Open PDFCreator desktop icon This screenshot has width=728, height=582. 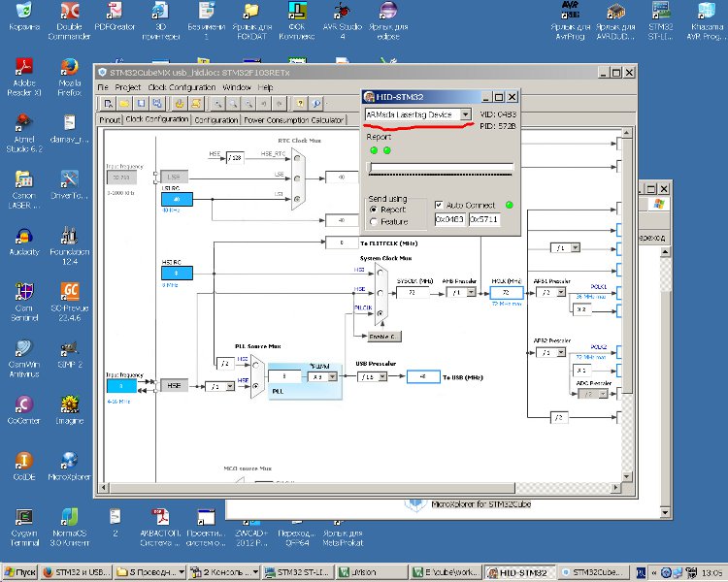(x=115, y=16)
